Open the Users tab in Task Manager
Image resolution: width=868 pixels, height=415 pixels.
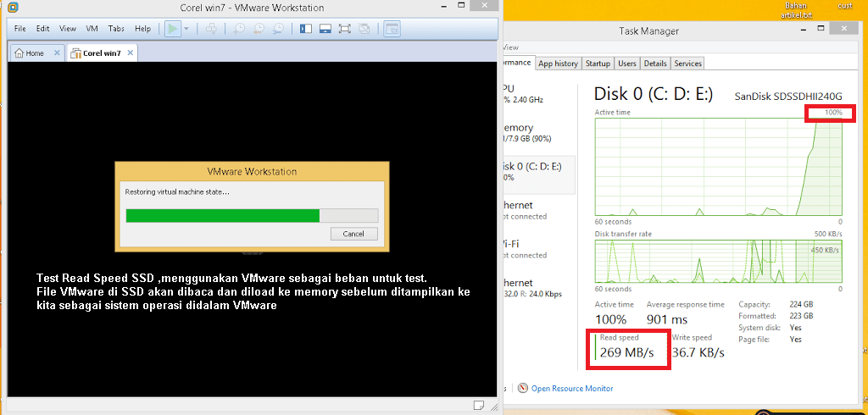tap(627, 64)
